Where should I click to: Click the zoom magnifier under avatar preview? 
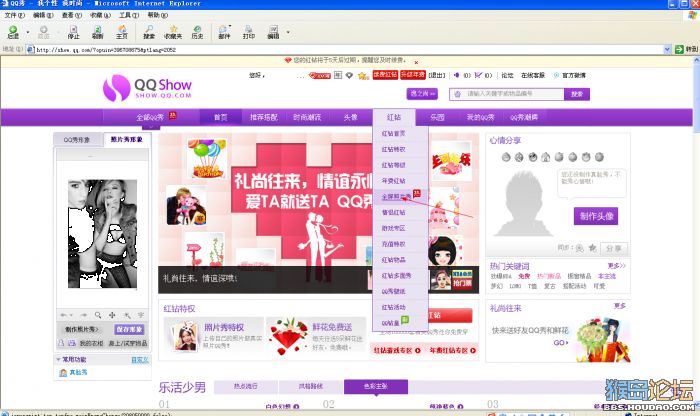click(x=98, y=315)
